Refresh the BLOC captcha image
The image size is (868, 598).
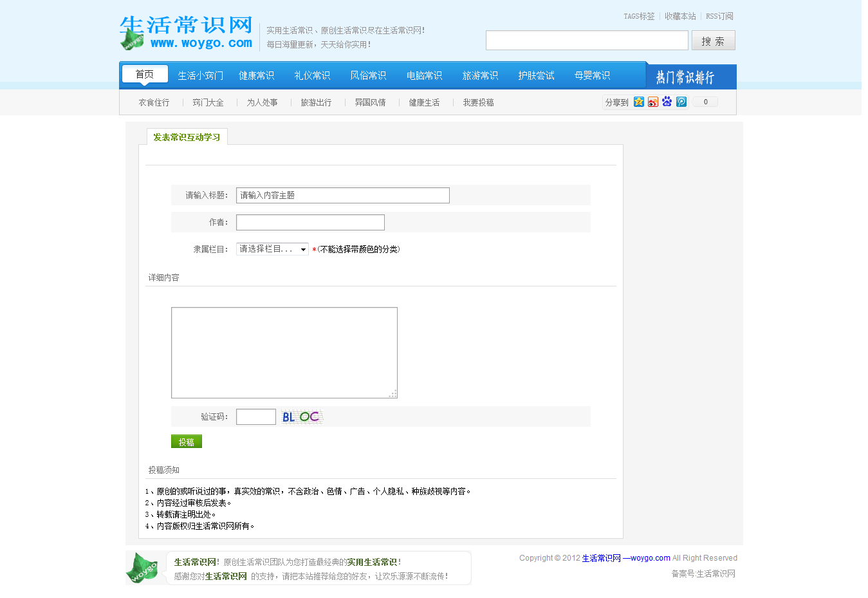301,416
